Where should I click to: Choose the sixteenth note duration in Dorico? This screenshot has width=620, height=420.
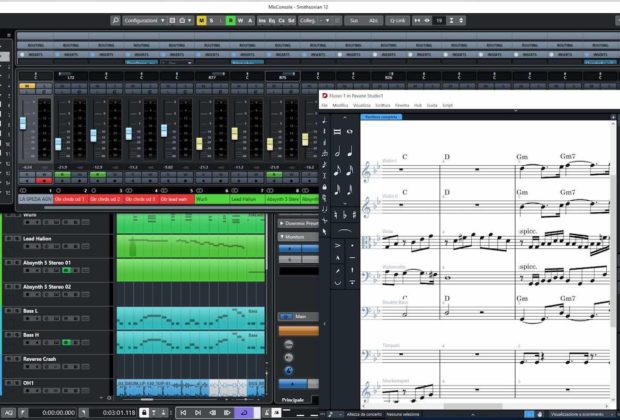pos(350,170)
